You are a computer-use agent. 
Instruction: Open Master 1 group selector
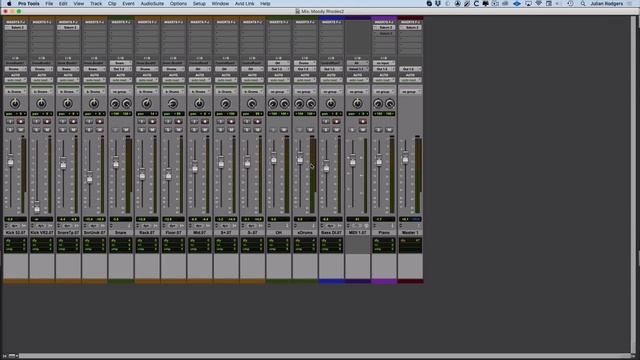tap(410, 91)
